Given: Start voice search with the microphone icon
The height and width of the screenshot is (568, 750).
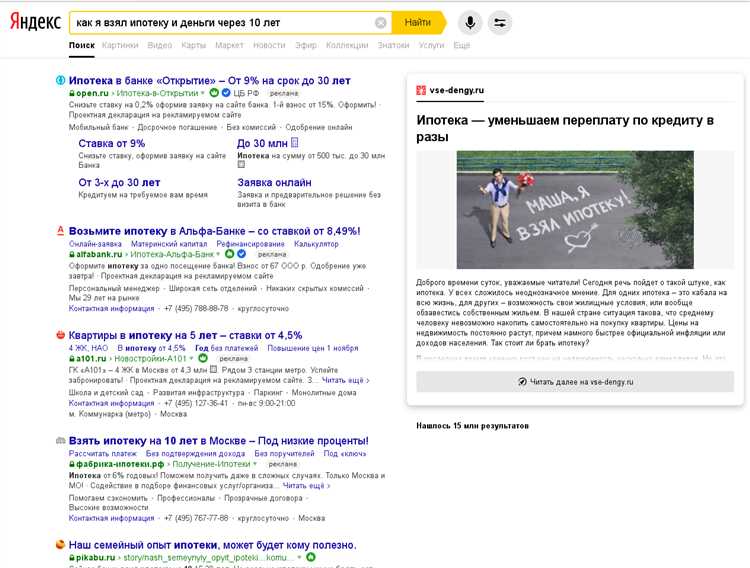Looking at the screenshot, I should click(x=470, y=22).
